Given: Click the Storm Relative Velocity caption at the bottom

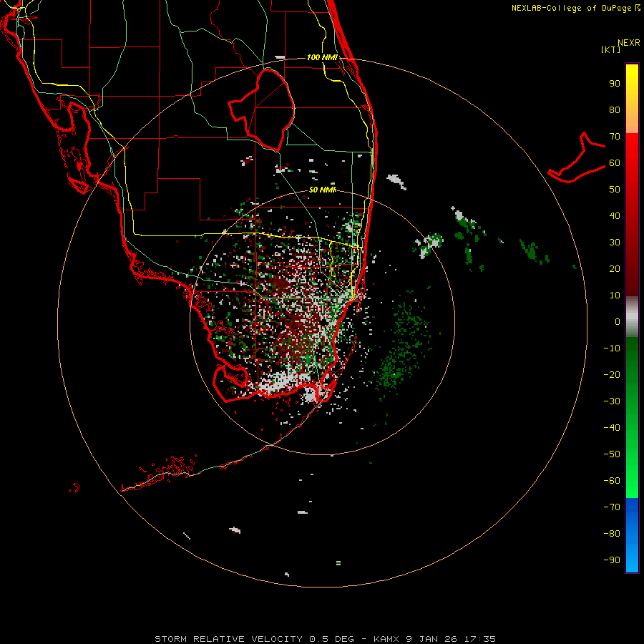Looking at the screenshot, I should [x=326, y=639].
